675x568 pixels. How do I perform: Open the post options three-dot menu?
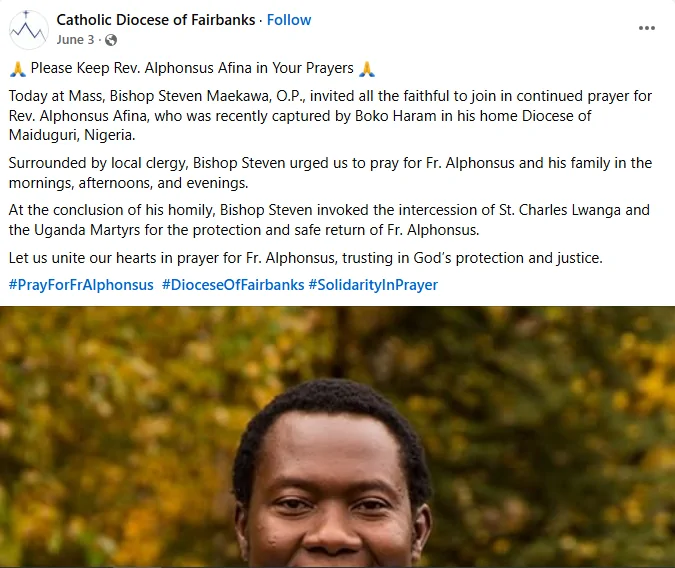point(646,28)
